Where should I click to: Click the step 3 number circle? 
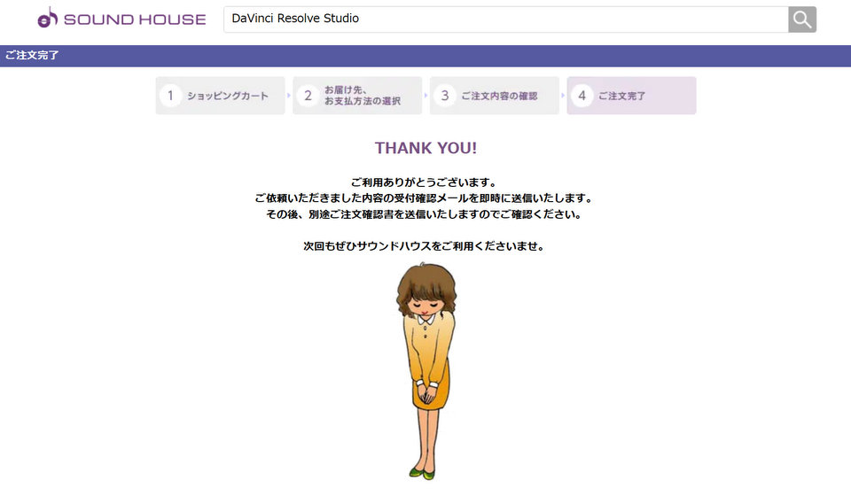pos(445,96)
